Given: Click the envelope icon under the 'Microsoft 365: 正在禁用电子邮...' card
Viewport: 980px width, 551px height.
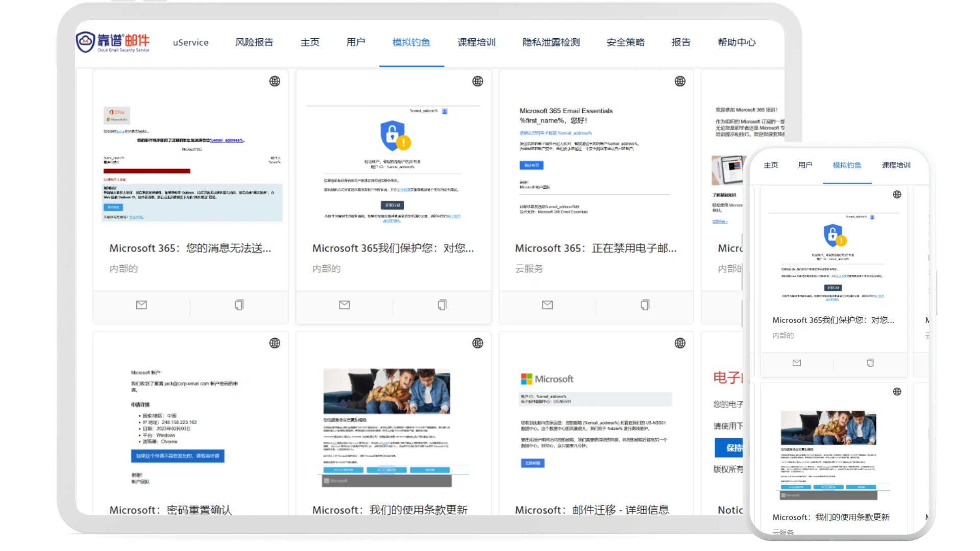Looking at the screenshot, I should click(547, 305).
